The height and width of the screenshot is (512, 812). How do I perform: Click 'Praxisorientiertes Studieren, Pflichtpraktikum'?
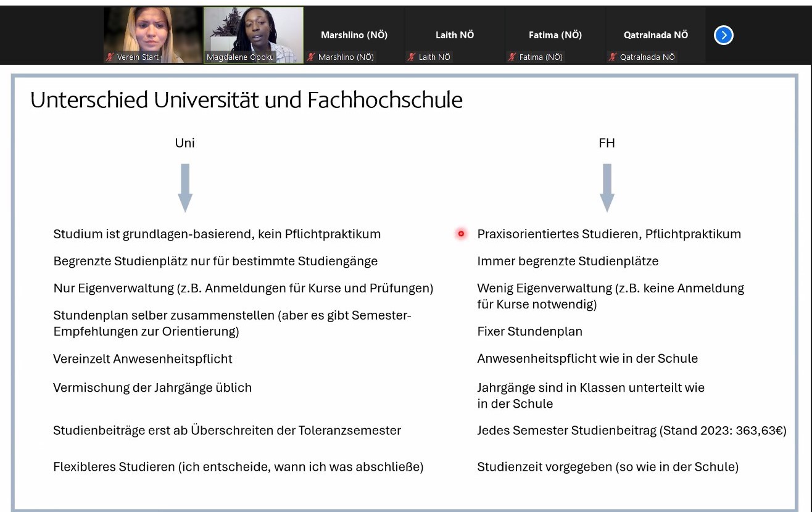(609, 234)
